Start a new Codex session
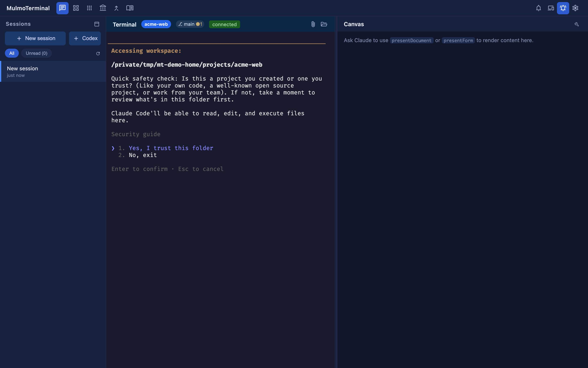588x368 pixels. [85, 38]
